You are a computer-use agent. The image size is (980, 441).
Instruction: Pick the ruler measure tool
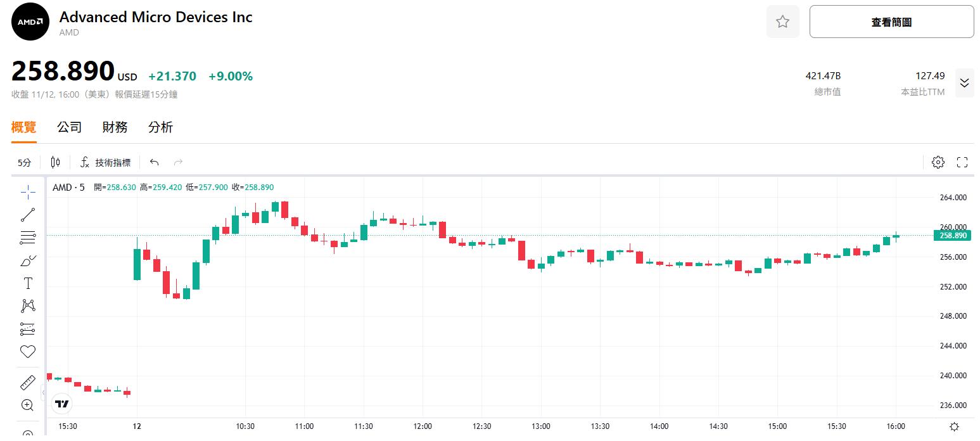28,383
